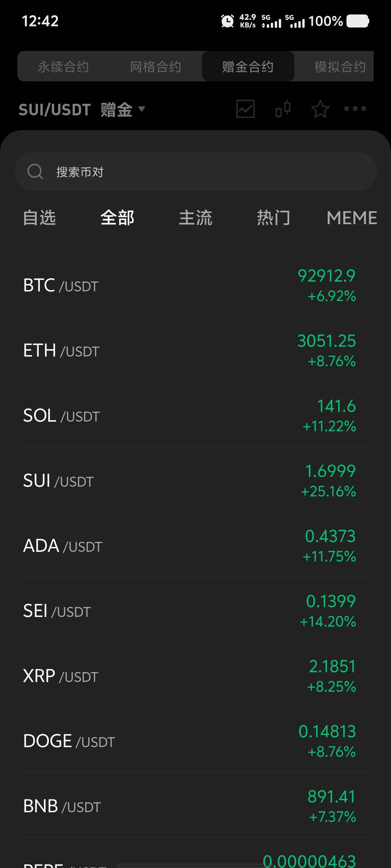The width and height of the screenshot is (391, 868).
Task: Select the 模拟合约 tab
Action: click(340, 67)
